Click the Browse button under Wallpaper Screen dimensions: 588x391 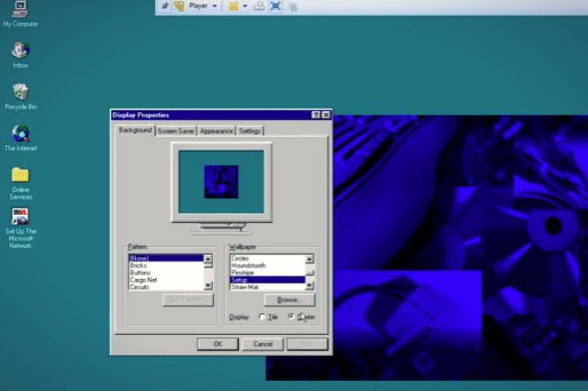289,300
